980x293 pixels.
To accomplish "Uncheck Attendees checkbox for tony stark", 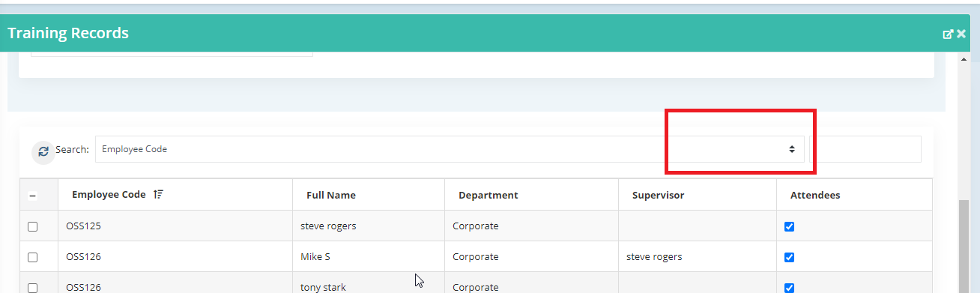I will pyautogui.click(x=789, y=287).
